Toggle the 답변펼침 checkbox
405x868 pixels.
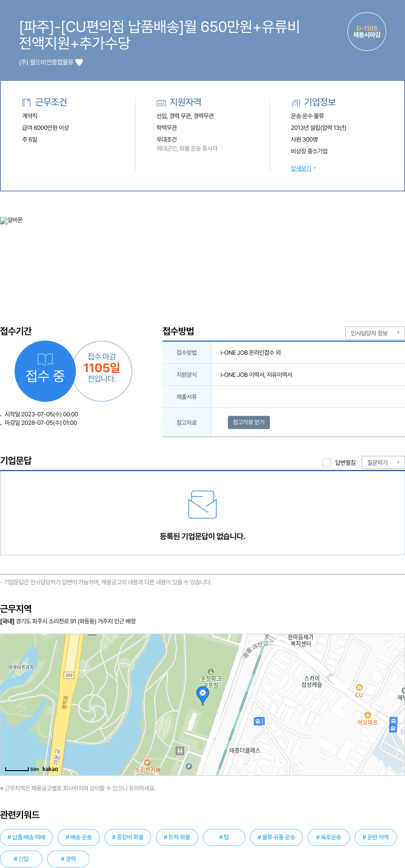[326, 463]
